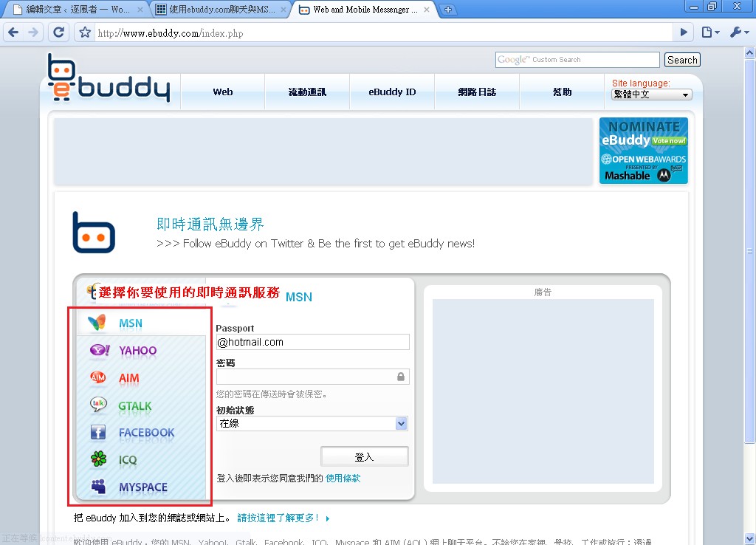This screenshot has width=756, height=545.
Task: Go back with the browser back arrow
Action: 13,32
